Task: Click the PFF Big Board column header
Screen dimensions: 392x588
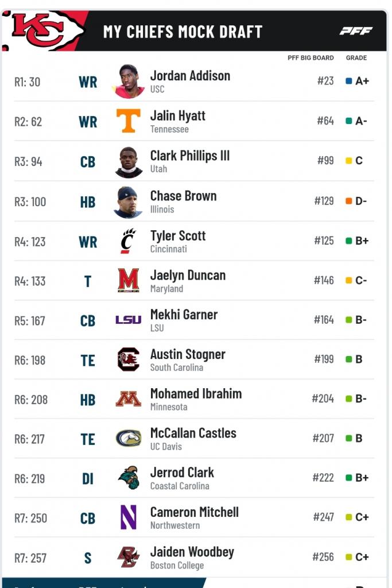Action: pyautogui.click(x=311, y=58)
